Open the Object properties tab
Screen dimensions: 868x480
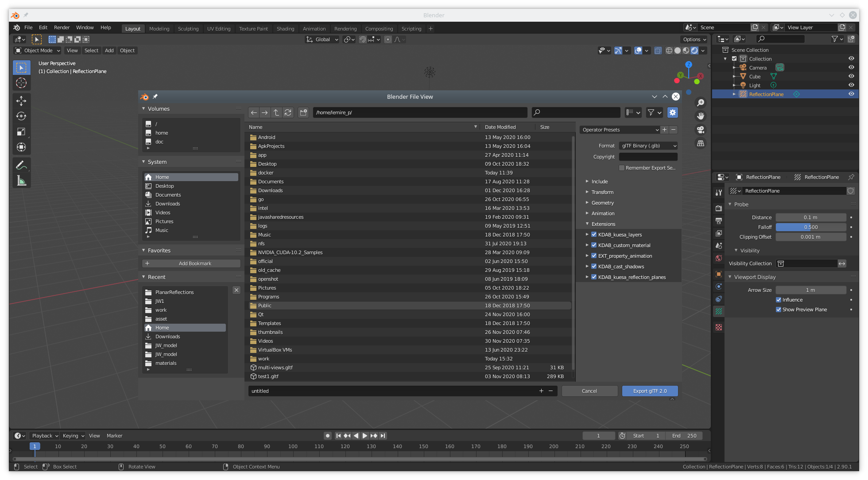tap(719, 274)
